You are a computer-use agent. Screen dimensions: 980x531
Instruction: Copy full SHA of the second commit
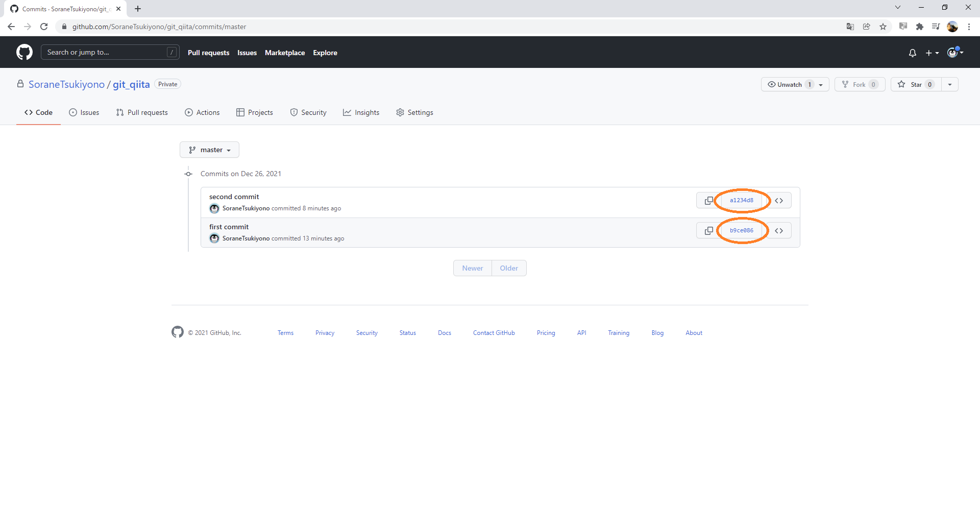point(708,200)
